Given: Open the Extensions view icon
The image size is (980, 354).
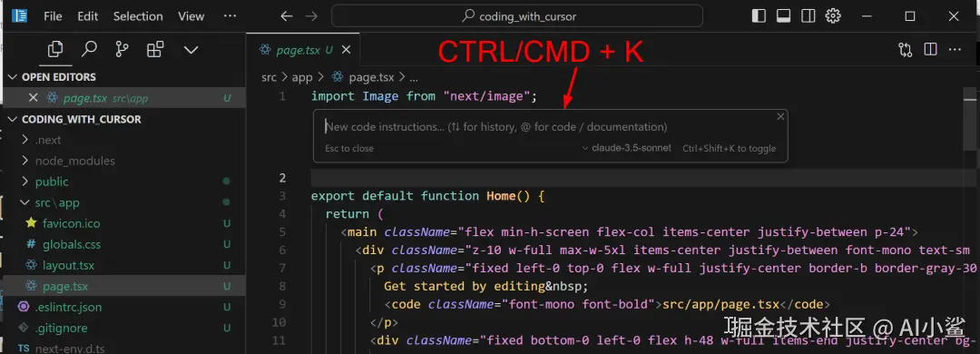Looking at the screenshot, I should coord(155,49).
